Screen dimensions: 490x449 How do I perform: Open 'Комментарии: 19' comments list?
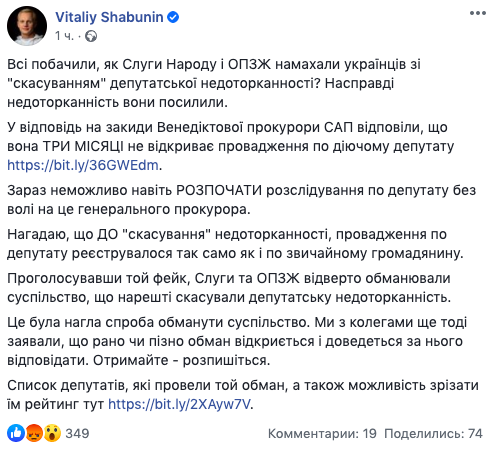[322, 433]
